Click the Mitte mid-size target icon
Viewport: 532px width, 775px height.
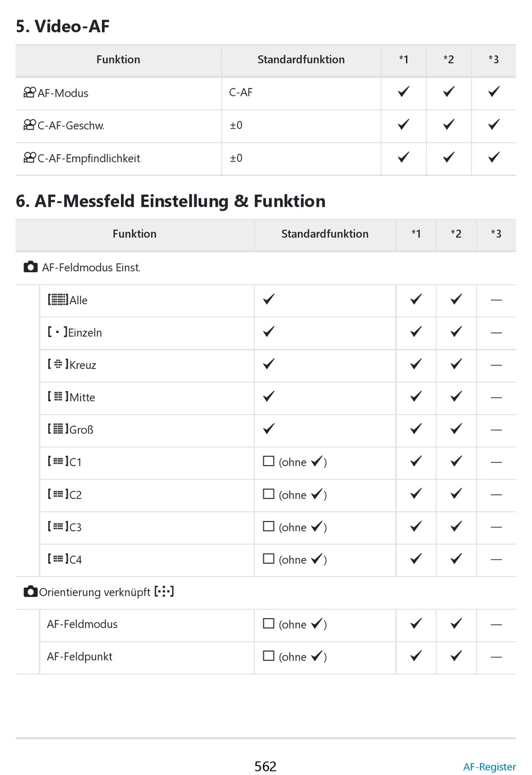point(58,397)
